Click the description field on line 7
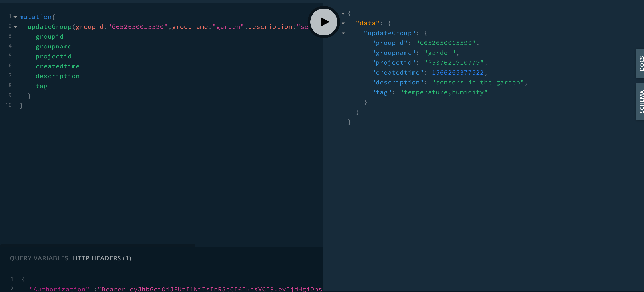This screenshot has height=292, width=644. pos(58,76)
